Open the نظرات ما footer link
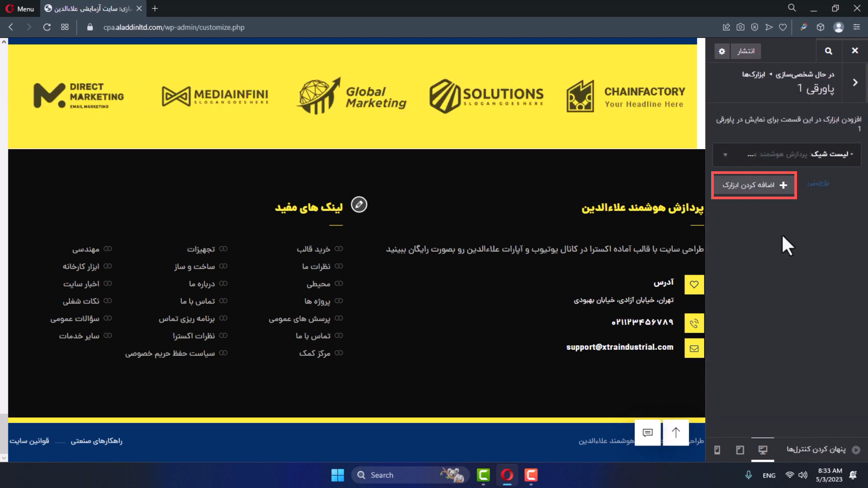This screenshot has height=488, width=868. (316, 267)
